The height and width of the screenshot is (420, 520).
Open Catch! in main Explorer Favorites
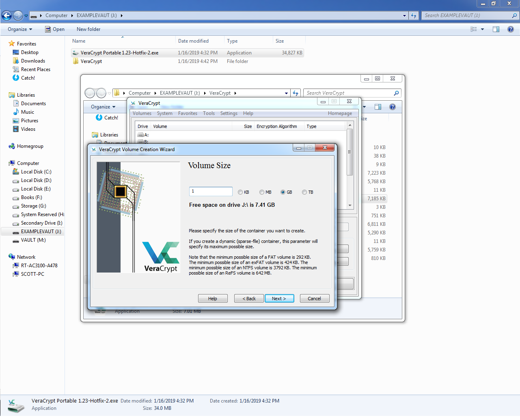(28, 78)
